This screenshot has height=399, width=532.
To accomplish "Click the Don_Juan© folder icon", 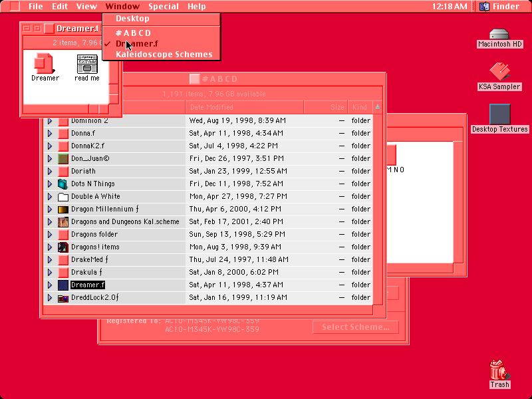I will pos(63,158).
